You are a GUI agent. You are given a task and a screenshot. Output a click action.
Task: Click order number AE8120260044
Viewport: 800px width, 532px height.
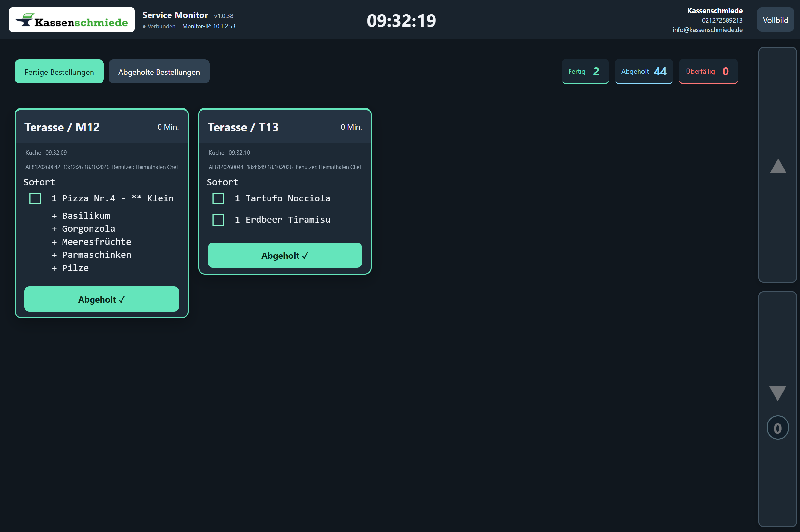226,167
